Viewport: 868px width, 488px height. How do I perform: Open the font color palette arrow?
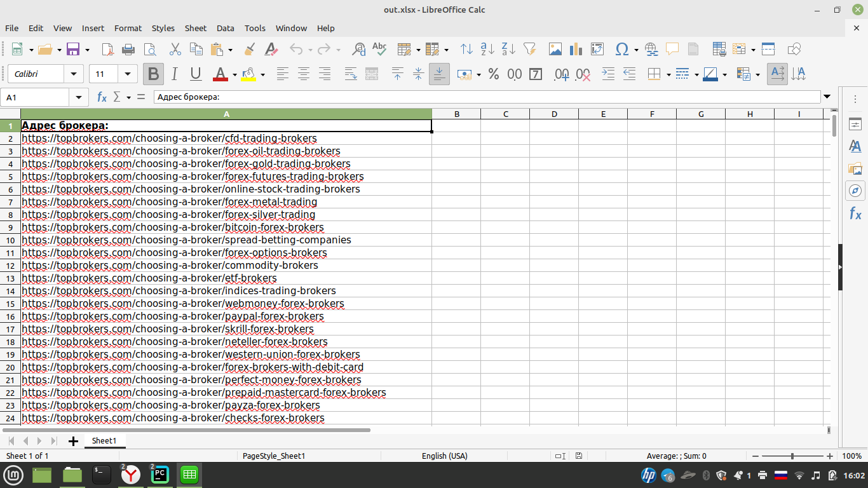(234, 74)
